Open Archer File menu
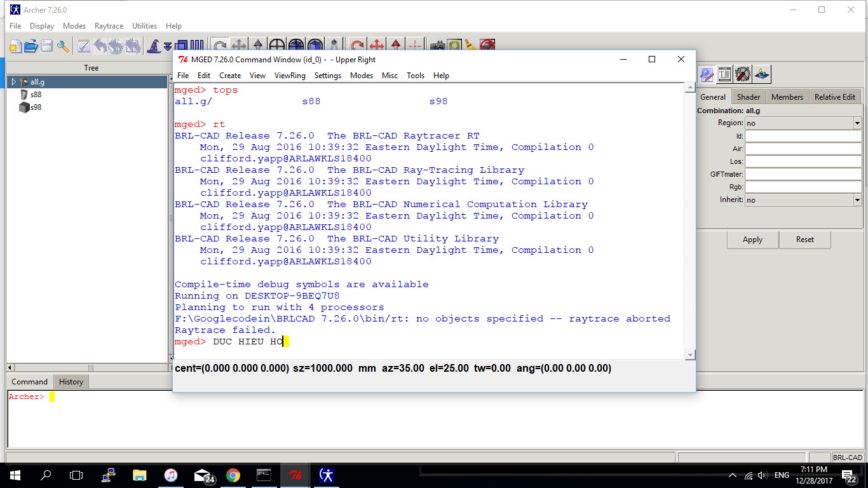Viewport: 868px width, 488px height. [x=15, y=26]
